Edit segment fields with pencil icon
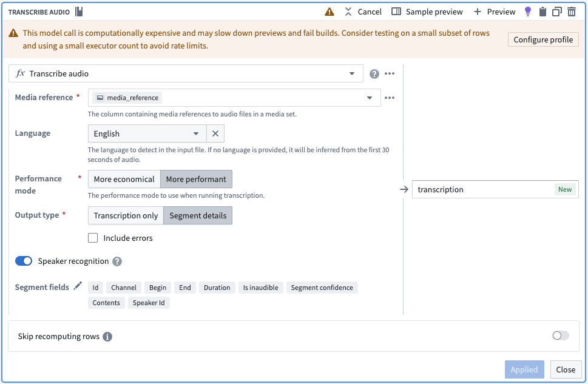 coord(78,286)
